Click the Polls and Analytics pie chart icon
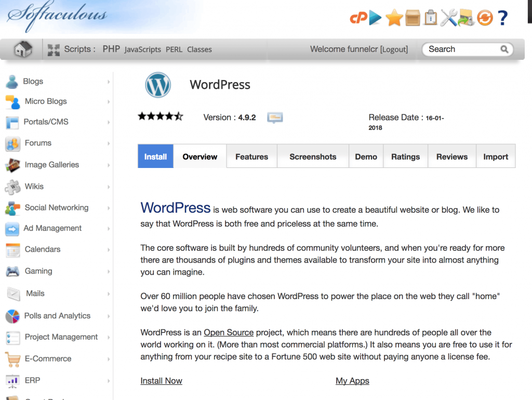532x400 pixels. (12, 316)
